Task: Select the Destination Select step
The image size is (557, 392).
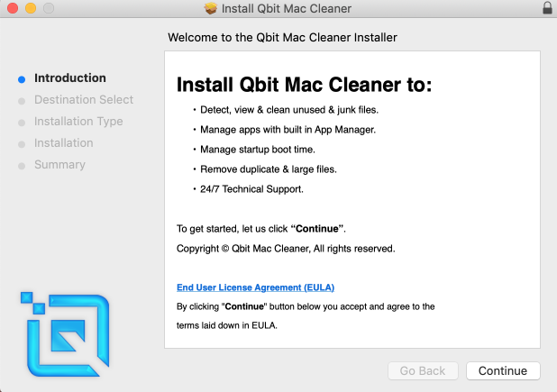Action: (83, 100)
